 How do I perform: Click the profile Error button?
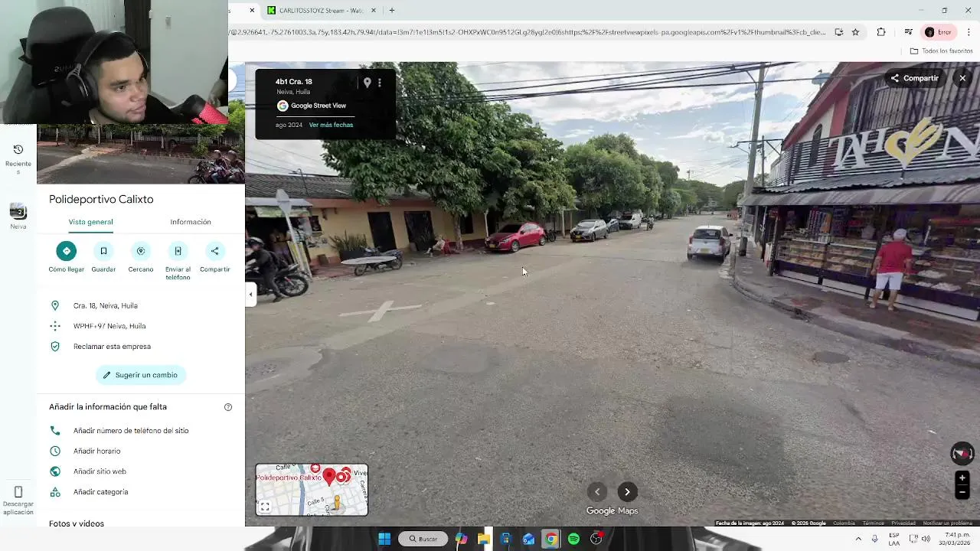click(939, 32)
